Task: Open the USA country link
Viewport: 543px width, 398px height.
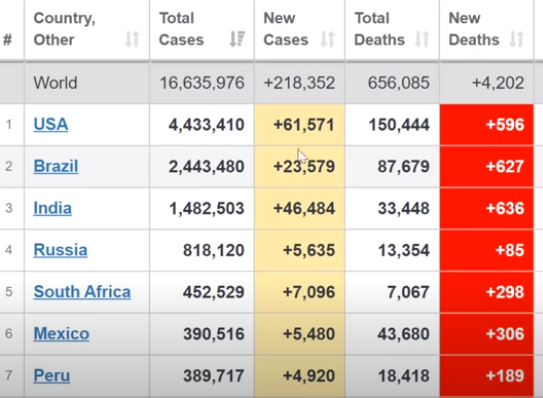Action: (51, 124)
